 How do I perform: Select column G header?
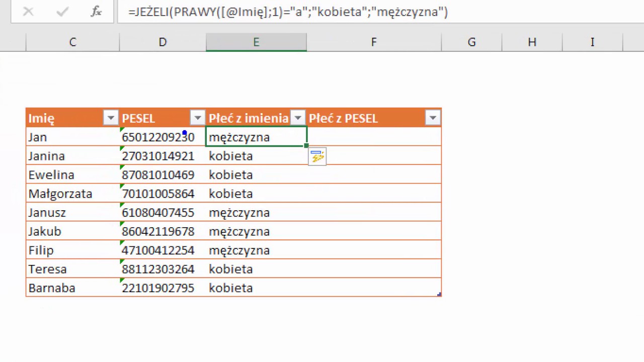coord(471,42)
